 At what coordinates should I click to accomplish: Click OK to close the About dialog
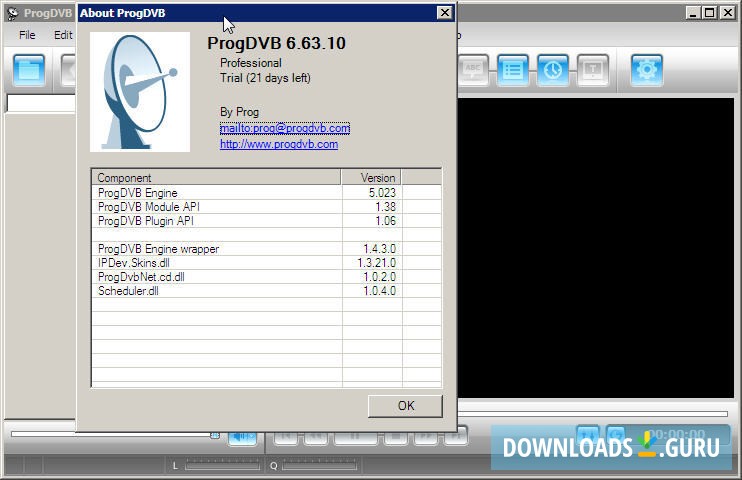(405, 406)
